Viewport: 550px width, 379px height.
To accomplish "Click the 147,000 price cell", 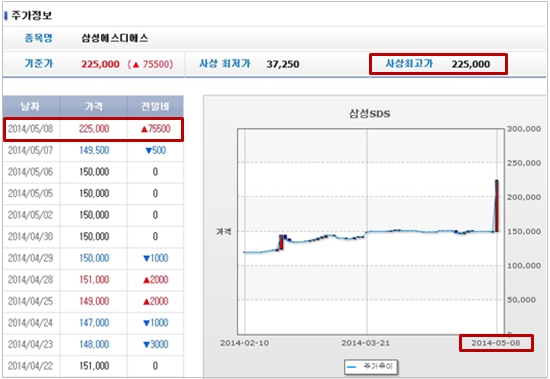I will pyautogui.click(x=94, y=323).
